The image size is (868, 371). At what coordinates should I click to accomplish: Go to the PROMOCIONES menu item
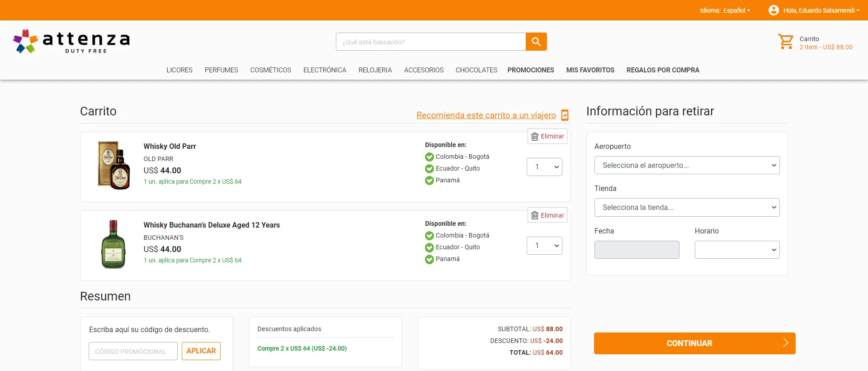[530, 70]
